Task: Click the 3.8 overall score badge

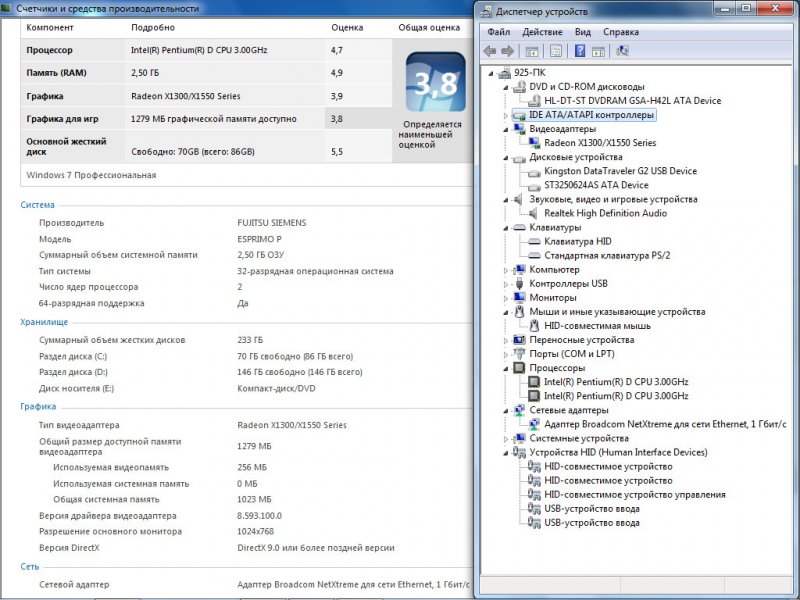Action: 435,85
